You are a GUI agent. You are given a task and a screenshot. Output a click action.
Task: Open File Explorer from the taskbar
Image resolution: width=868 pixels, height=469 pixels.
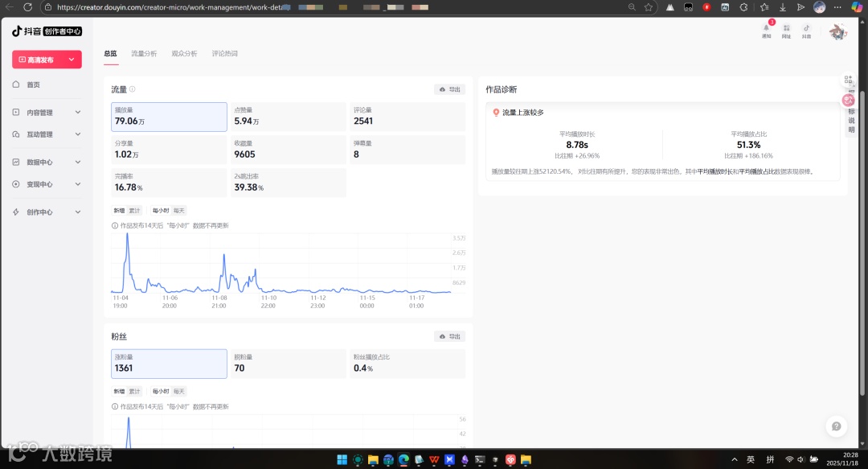[373, 459]
